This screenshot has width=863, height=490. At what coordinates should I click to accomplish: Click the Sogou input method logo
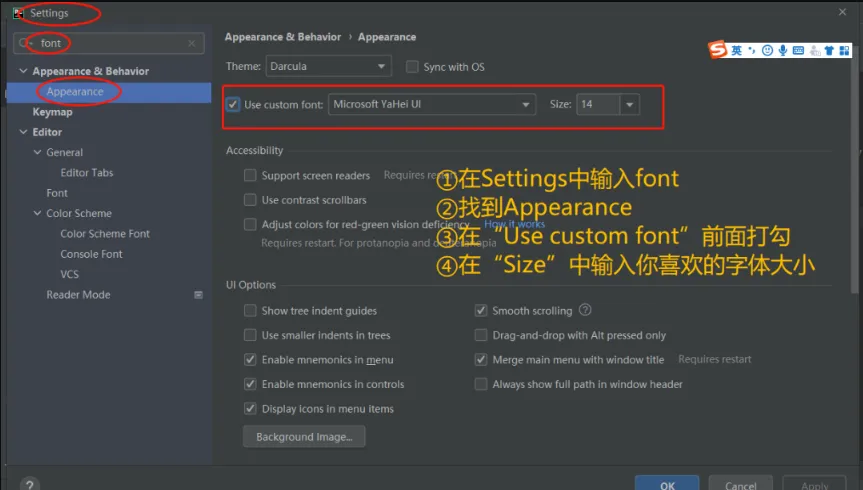tap(717, 50)
